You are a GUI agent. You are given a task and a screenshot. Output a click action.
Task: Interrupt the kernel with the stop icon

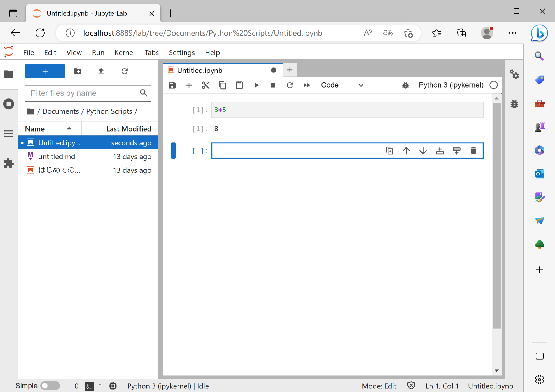pyautogui.click(x=273, y=85)
